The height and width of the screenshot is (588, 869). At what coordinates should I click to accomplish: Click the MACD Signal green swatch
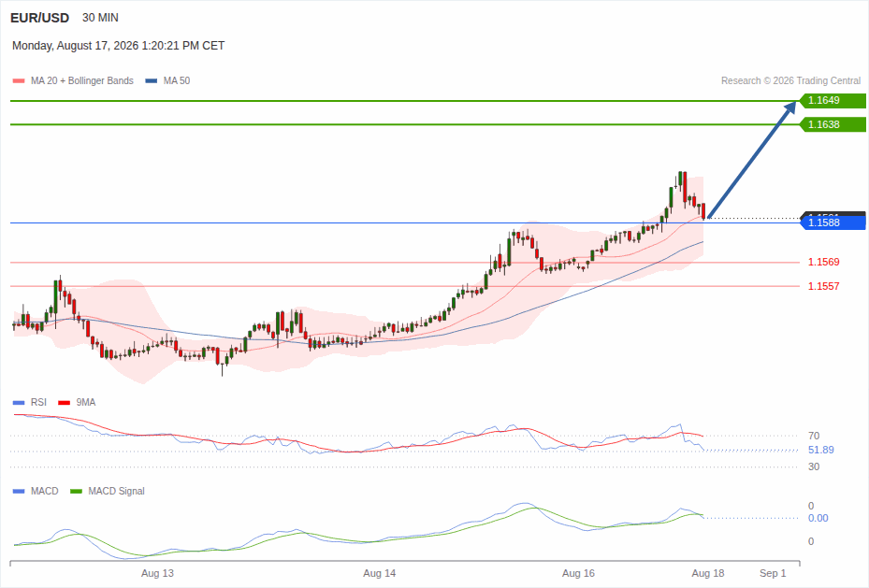(77, 491)
